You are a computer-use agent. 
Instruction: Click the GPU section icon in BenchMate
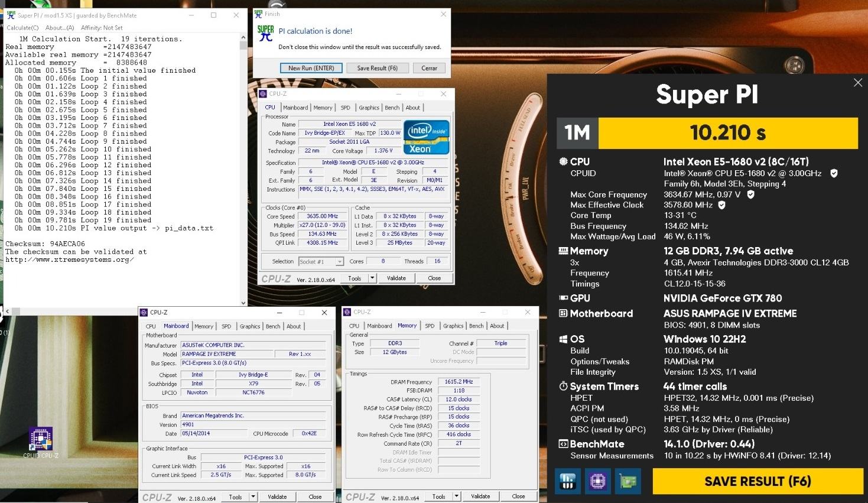click(x=563, y=298)
